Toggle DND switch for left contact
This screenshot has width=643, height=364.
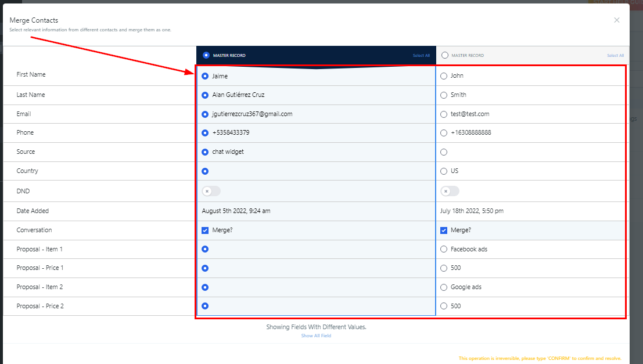coord(211,191)
